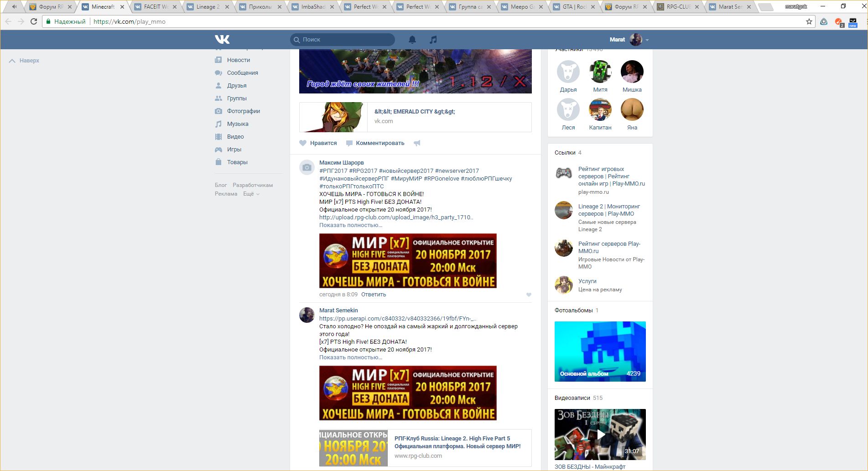Open the music note icon in header

click(433, 40)
